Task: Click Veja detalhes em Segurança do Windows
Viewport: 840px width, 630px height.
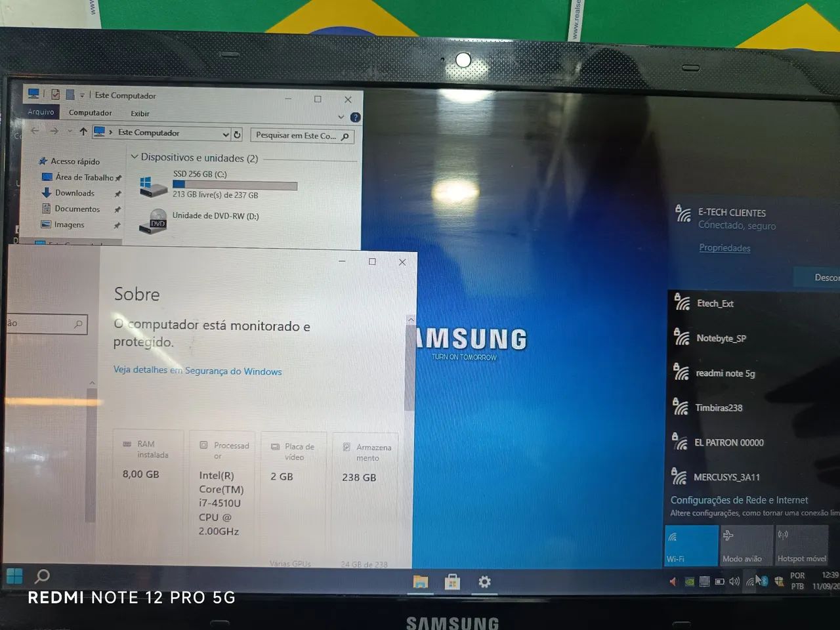Action: pos(198,371)
